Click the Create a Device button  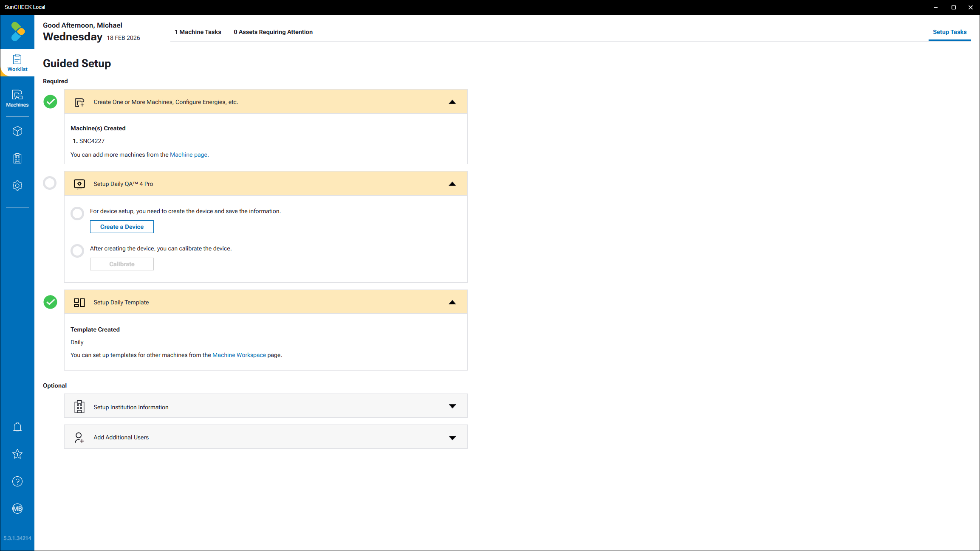pos(121,227)
